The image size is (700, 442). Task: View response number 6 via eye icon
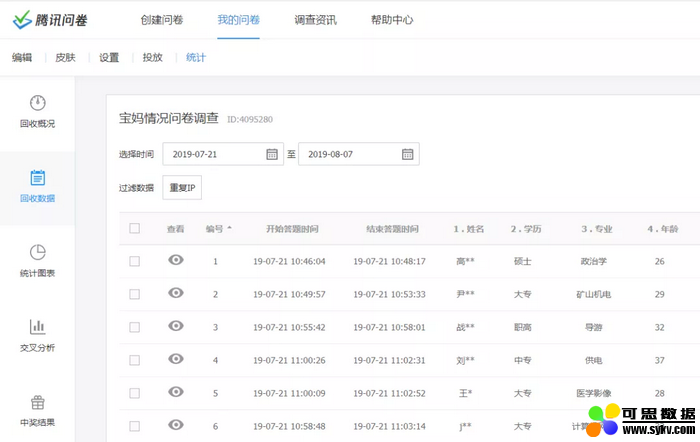(176, 425)
